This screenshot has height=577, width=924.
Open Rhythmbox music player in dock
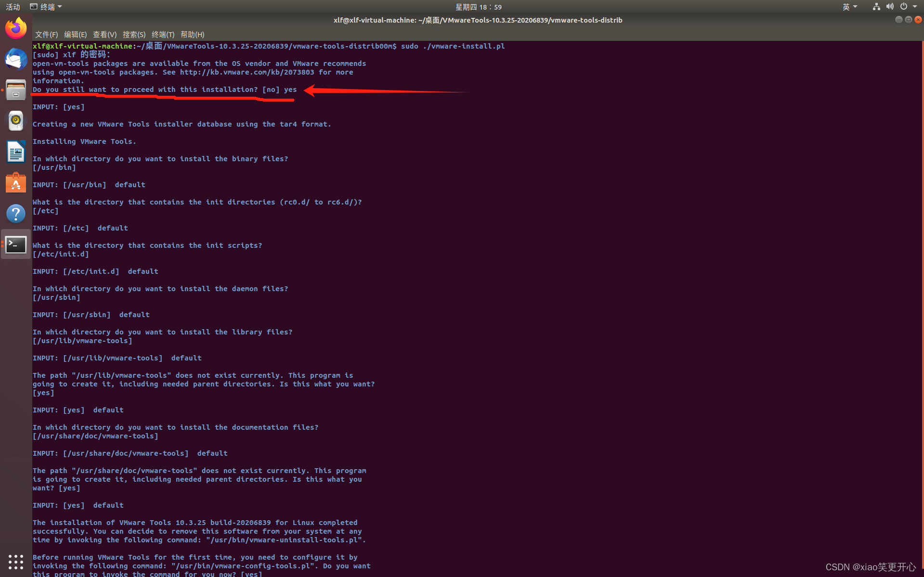pos(16,121)
